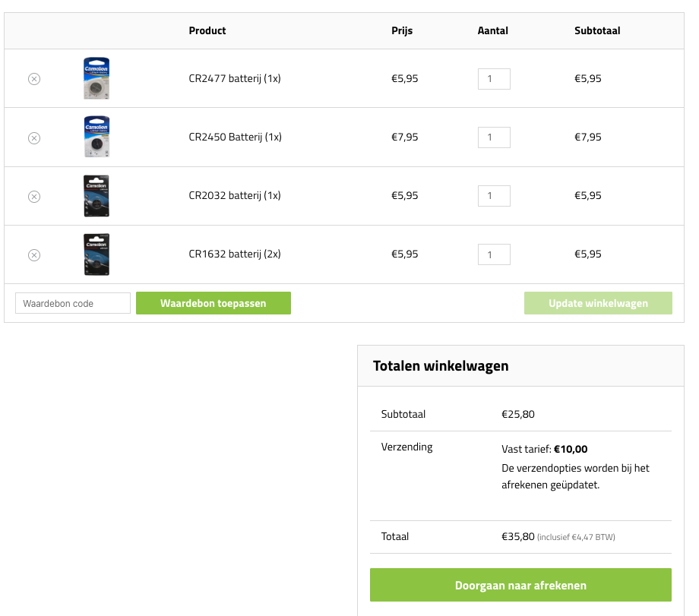699x616 pixels.
Task: Select the cart subtotal €25,80
Action: 518,414
